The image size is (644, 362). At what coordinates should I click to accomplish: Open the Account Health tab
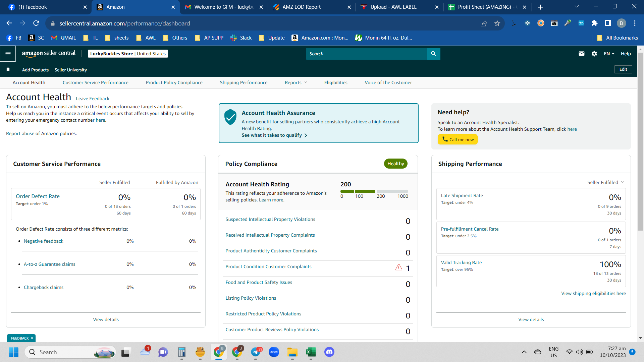29,82
